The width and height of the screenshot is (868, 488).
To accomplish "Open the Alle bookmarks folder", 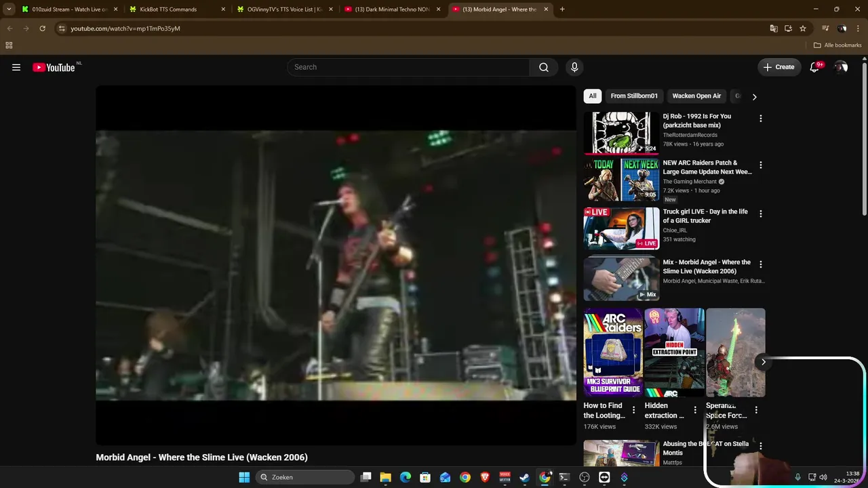I will click(837, 45).
